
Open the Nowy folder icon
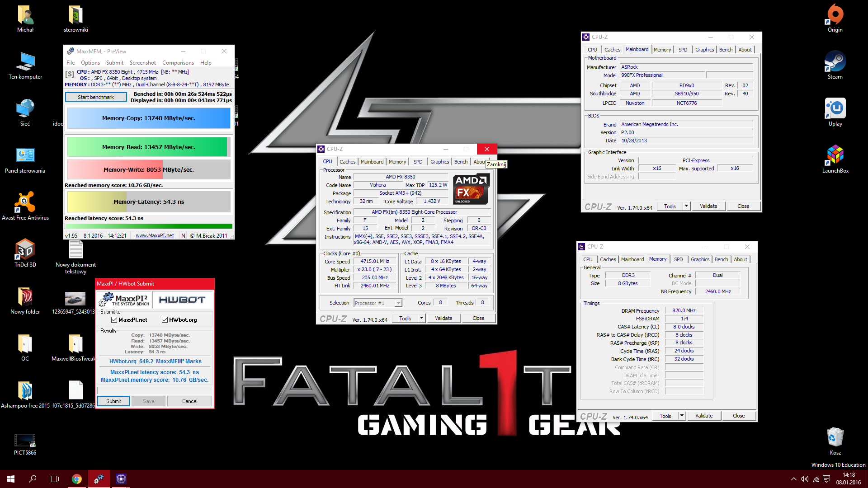click(x=25, y=300)
